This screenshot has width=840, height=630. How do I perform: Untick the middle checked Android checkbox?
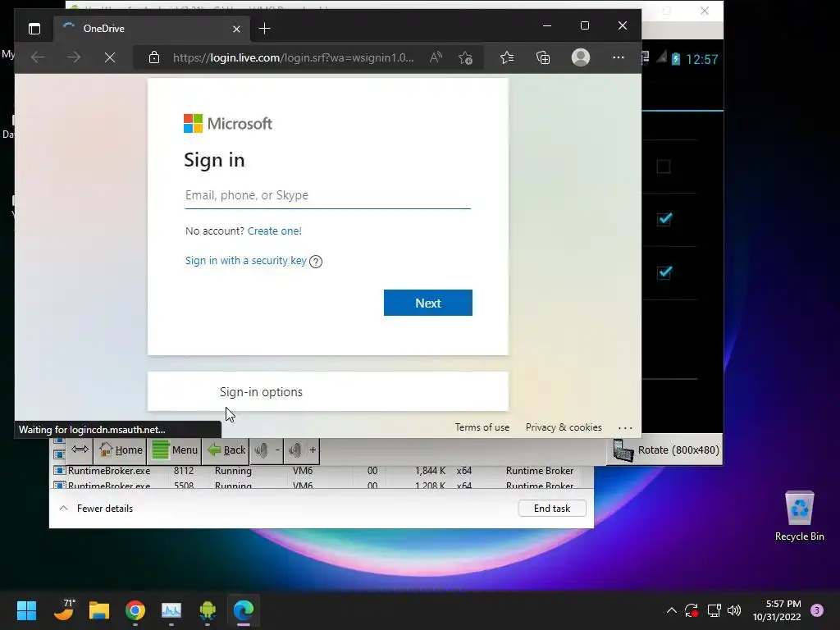tap(664, 219)
